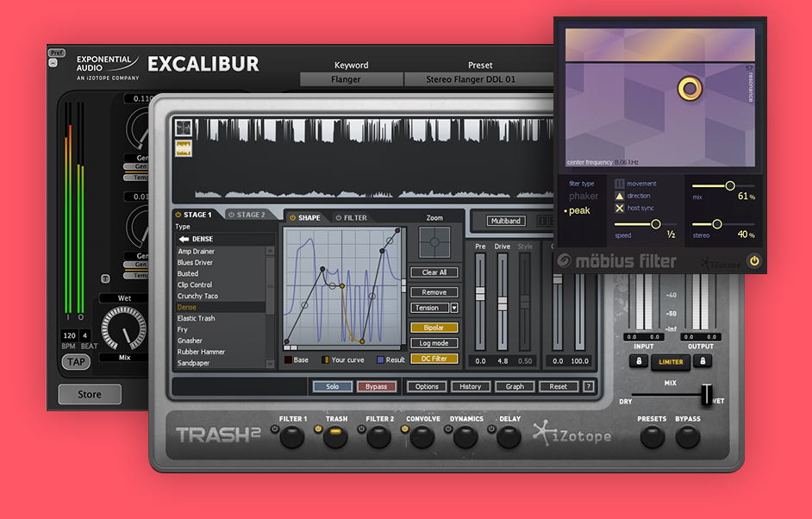Toggle the Stage 1 power icon
The width and height of the screenshot is (812, 519).
(x=178, y=215)
